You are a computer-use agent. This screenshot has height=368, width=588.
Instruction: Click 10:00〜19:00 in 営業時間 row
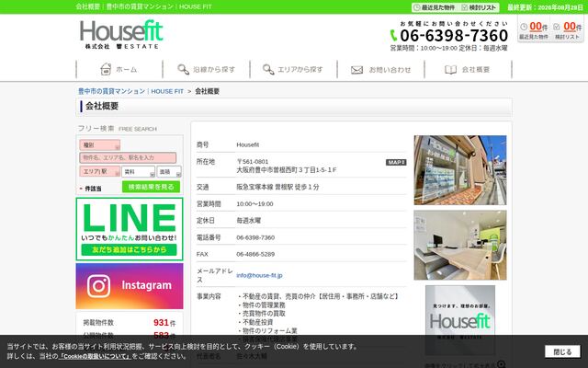pos(254,204)
